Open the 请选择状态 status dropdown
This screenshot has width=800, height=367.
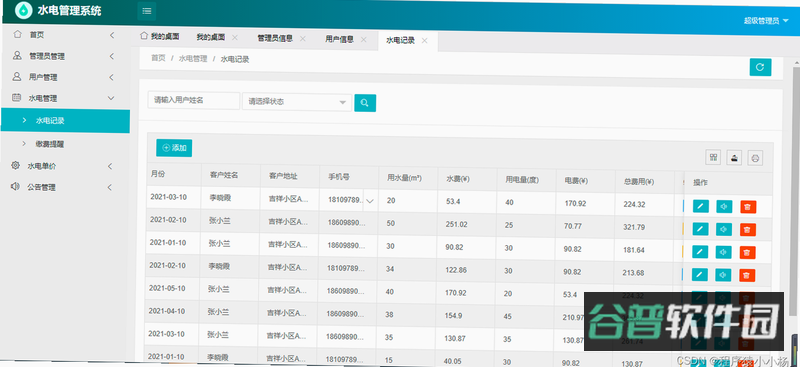point(297,102)
